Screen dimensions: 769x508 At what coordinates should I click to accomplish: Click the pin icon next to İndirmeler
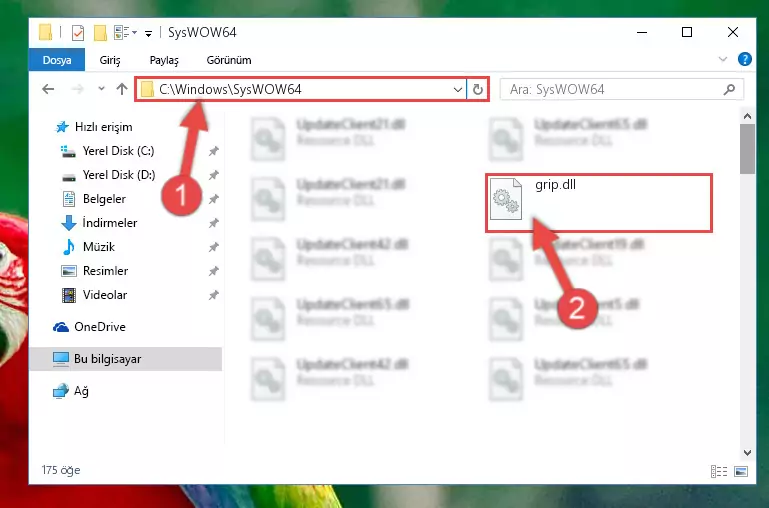coord(213,223)
